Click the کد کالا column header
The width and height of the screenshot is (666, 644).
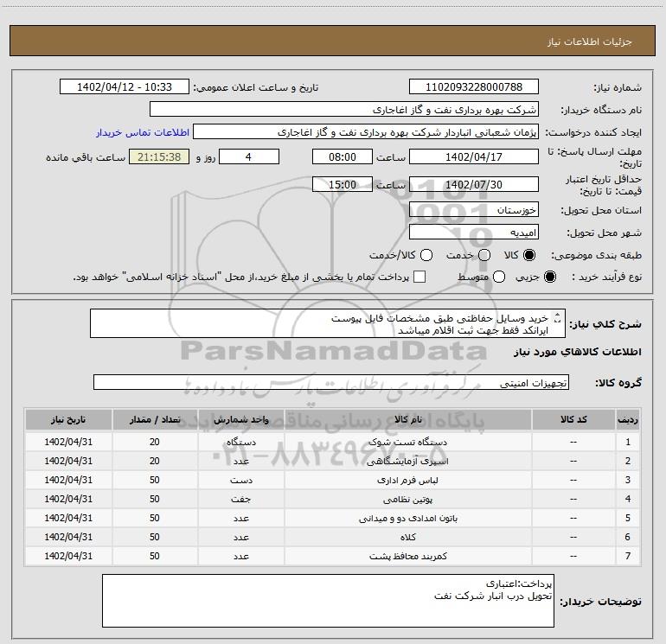[573, 419]
